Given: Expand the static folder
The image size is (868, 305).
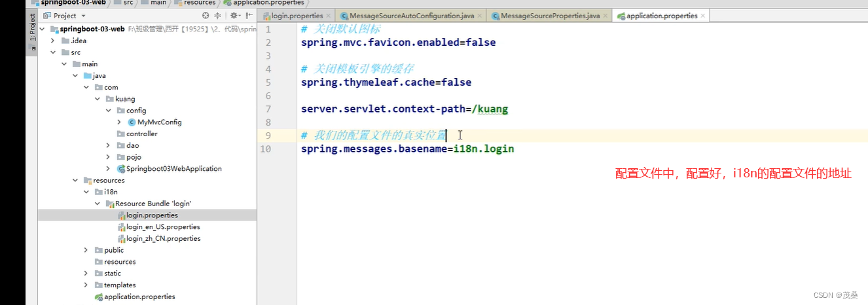Looking at the screenshot, I should 86,274.
